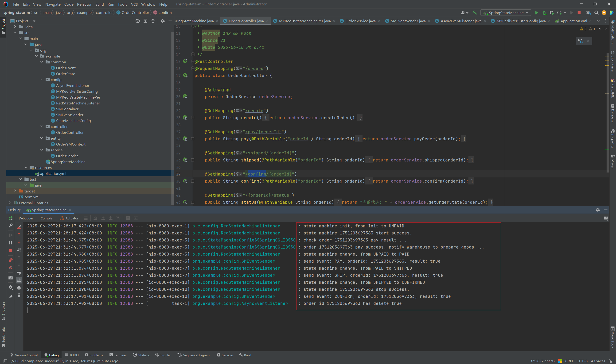Open View Breakpoints double red circle icon

click(x=11, y=260)
